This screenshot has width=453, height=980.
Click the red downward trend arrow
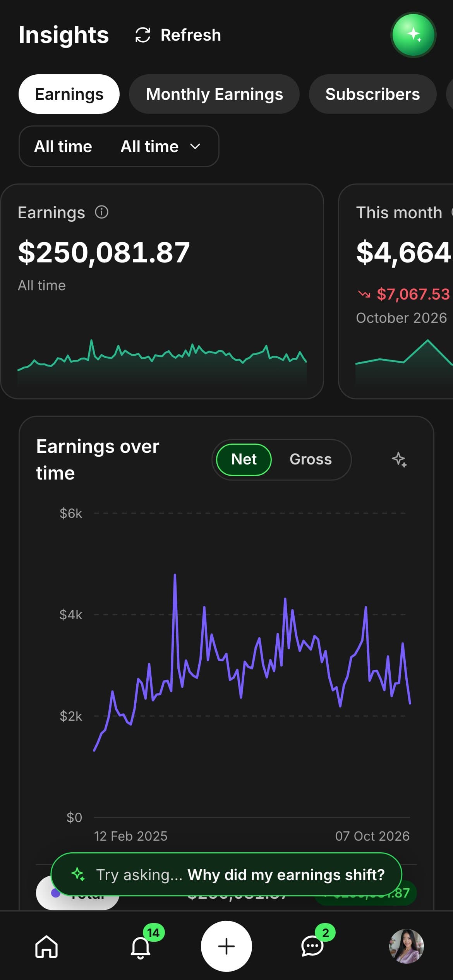pyautogui.click(x=364, y=294)
